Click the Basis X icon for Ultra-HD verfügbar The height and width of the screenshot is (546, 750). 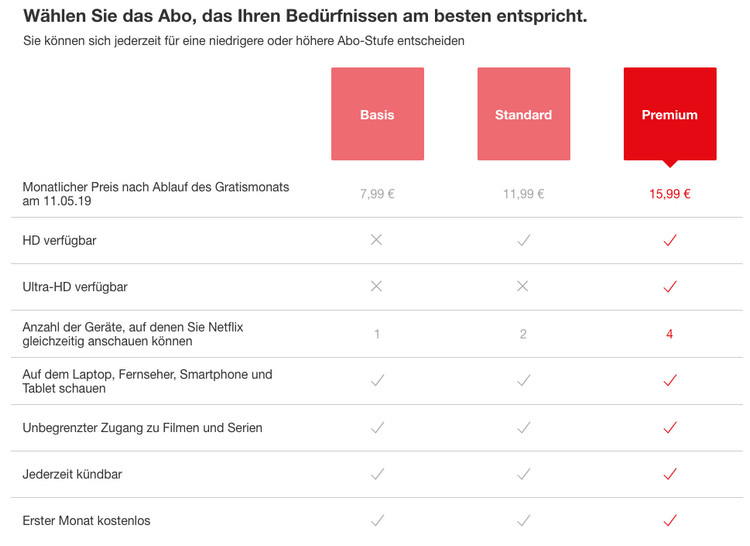[376, 286]
